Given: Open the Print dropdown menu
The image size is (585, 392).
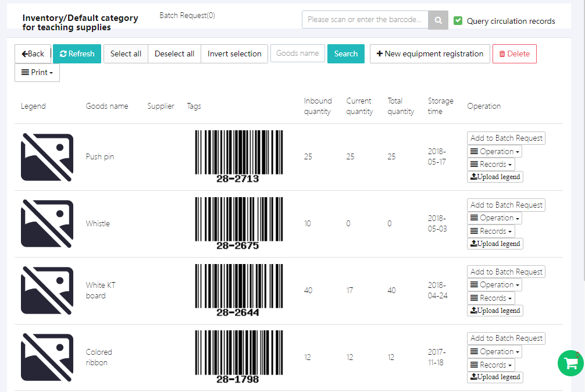Looking at the screenshot, I should [37, 73].
